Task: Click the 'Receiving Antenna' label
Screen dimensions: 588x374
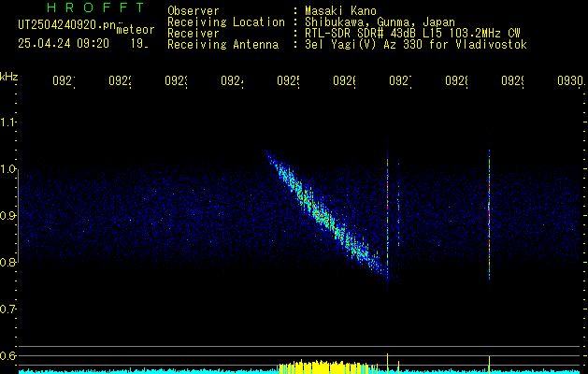Action: [x=222, y=45]
